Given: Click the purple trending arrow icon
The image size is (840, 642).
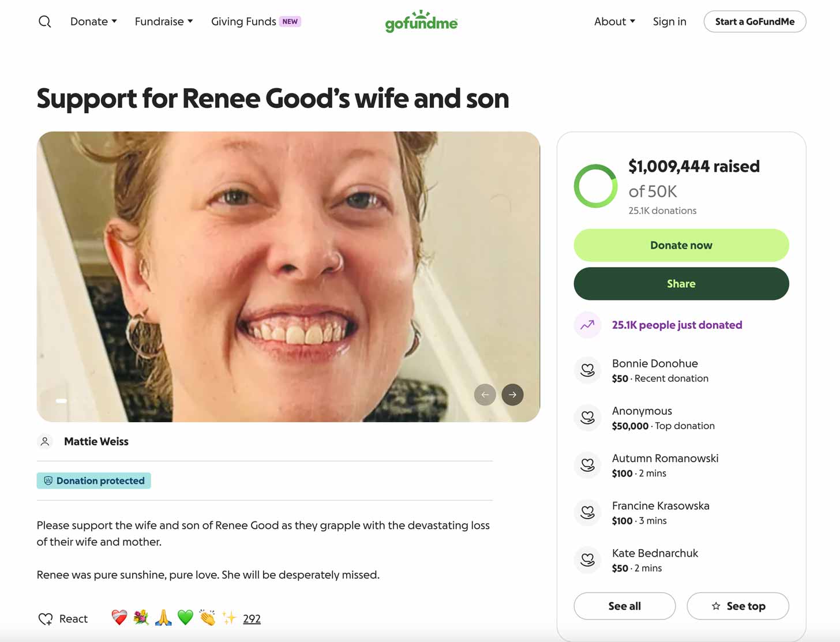Looking at the screenshot, I should pos(587,325).
